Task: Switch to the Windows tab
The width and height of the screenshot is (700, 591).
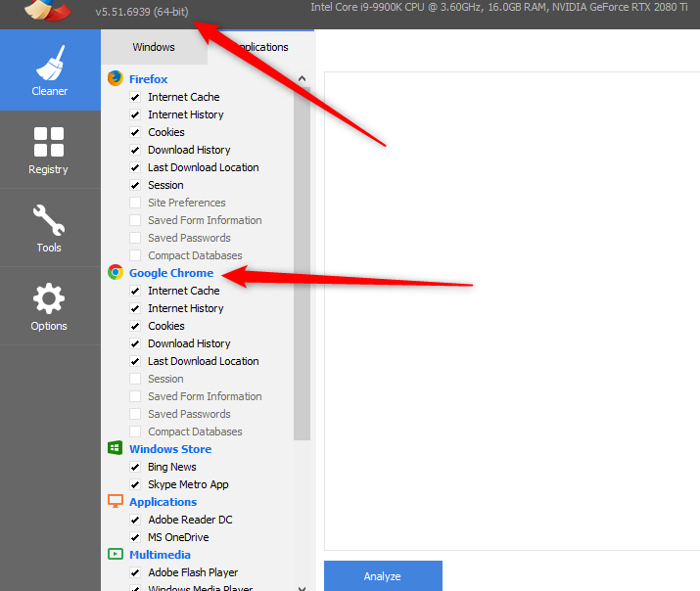Action: tap(154, 47)
